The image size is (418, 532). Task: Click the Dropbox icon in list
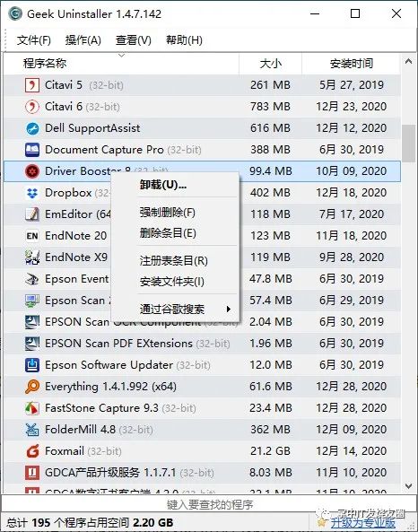coord(32,193)
